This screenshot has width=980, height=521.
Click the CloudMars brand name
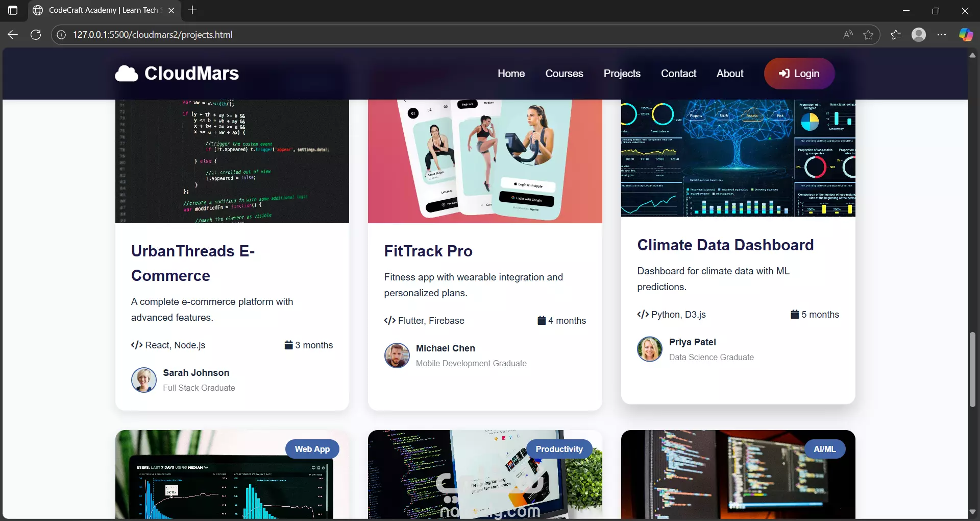point(192,74)
